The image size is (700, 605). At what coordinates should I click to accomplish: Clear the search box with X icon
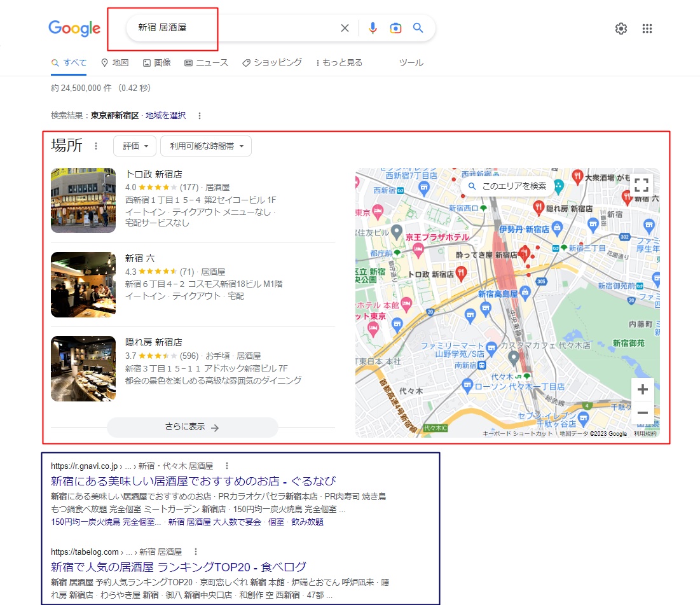[345, 28]
